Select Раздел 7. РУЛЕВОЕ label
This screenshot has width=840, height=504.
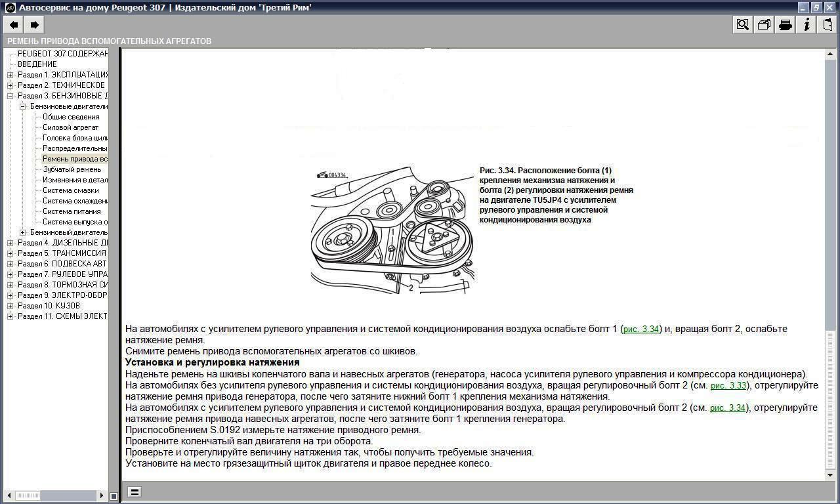[x=62, y=274]
